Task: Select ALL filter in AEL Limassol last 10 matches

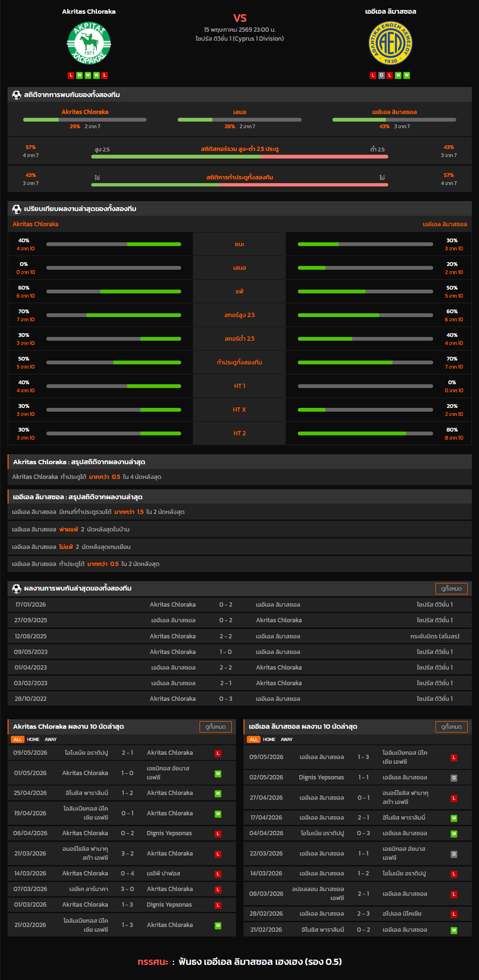Action: (254, 739)
